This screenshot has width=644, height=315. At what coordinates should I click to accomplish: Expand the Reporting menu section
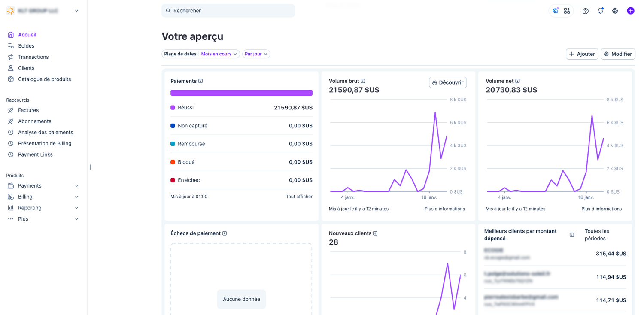pos(76,208)
